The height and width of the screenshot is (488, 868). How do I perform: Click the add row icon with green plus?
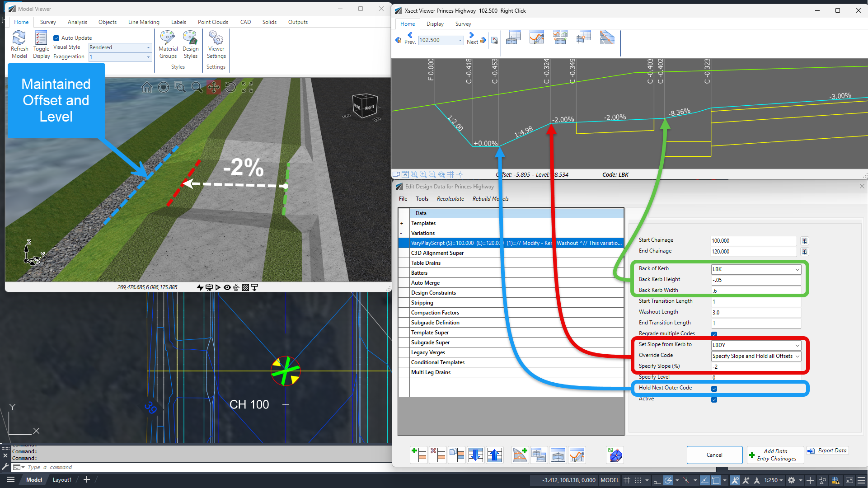(x=419, y=455)
